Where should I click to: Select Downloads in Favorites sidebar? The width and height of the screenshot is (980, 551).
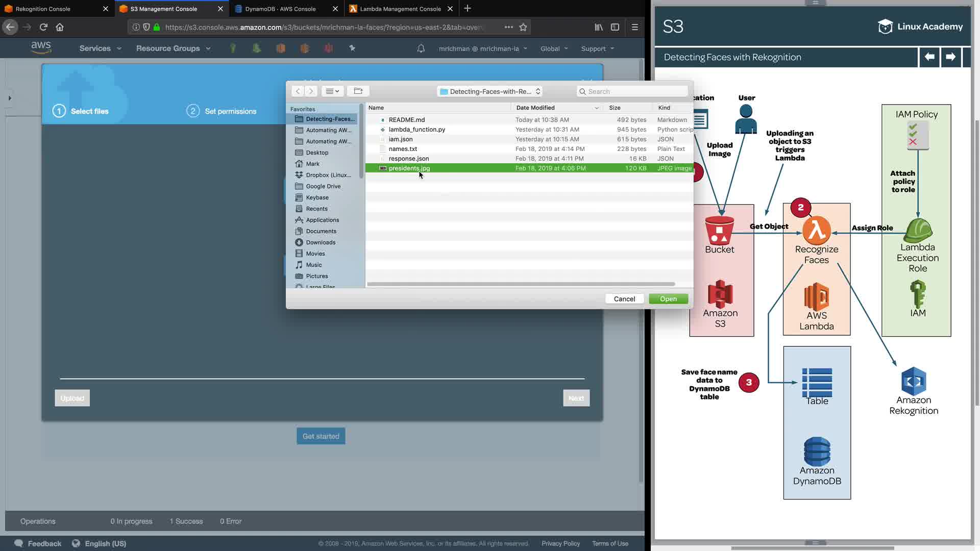(x=321, y=242)
